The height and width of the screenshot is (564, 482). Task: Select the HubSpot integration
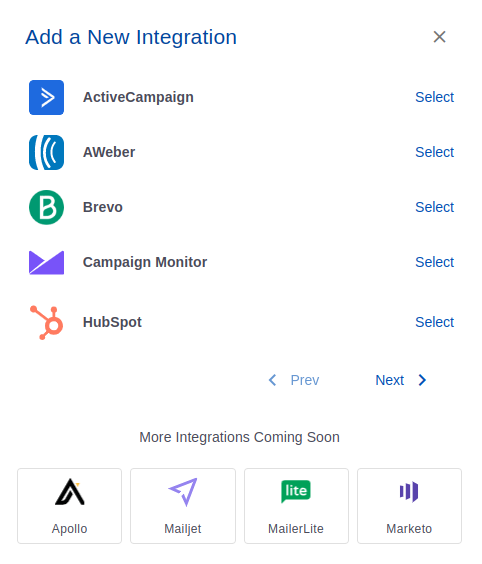coord(435,322)
